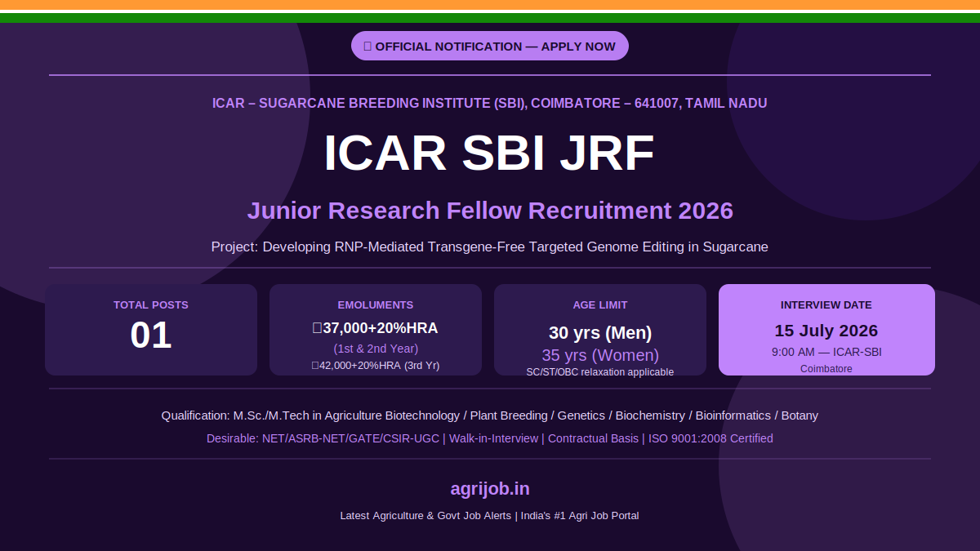
Task: Click the SC/ST/OBC relaxation applicable note
Action: [x=600, y=372]
